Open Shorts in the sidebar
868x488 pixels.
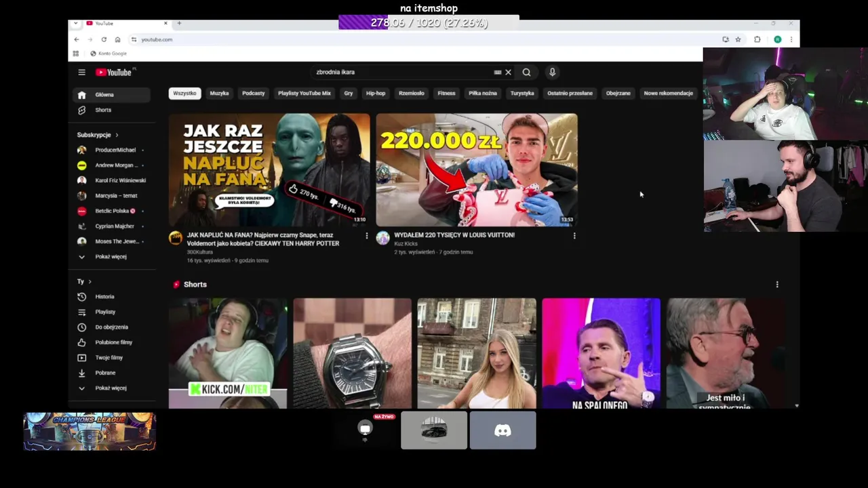[x=111, y=110]
